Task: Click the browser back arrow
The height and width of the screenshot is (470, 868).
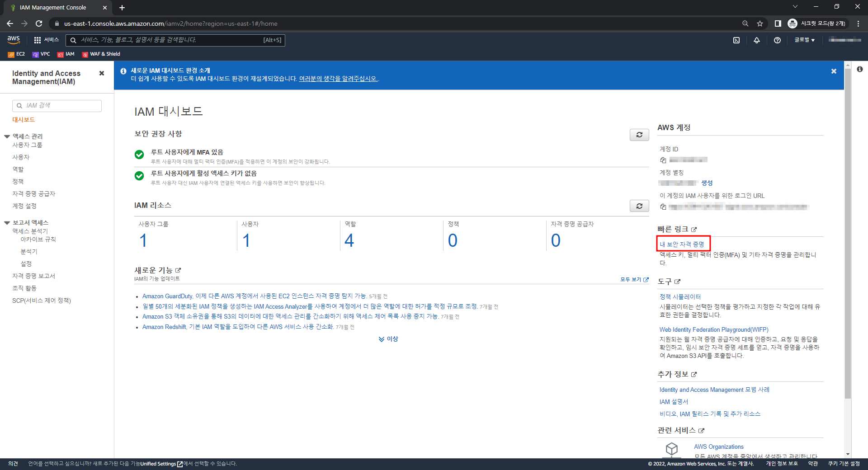Action: click(10, 23)
